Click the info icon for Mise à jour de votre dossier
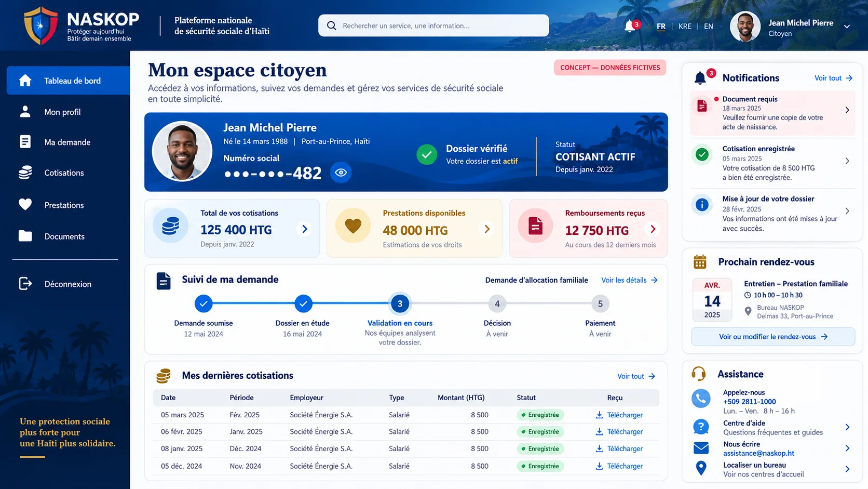Viewport: 868px width, 489px height. [702, 205]
